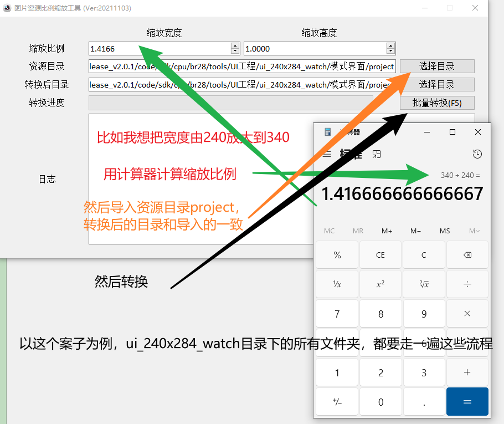Click the conversion progress bar
The height and width of the screenshot is (424, 504).
tap(231, 103)
